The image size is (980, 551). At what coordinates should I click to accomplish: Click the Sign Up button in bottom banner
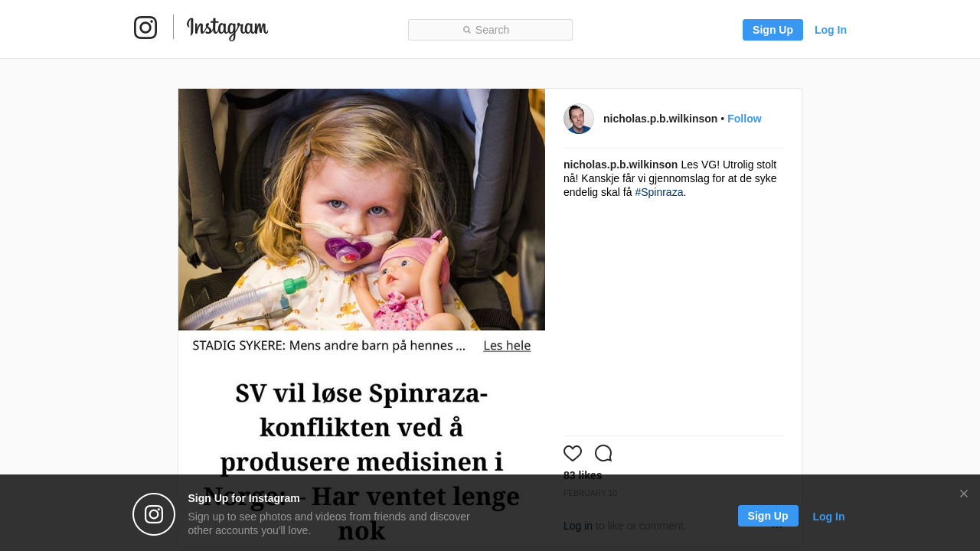768,516
